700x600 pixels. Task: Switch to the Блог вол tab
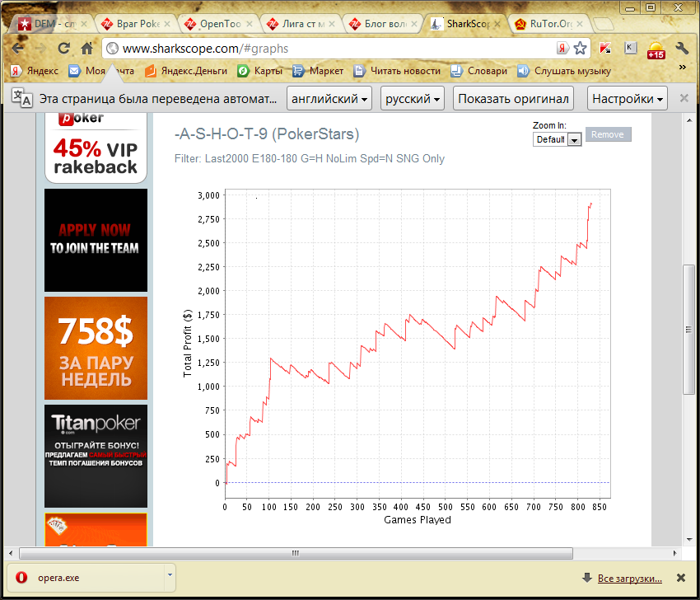pos(381,24)
